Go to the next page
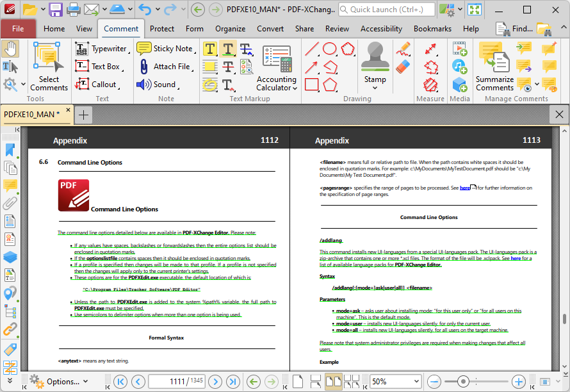This screenshot has width=570, height=392. pyautogui.click(x=215, y=382)
